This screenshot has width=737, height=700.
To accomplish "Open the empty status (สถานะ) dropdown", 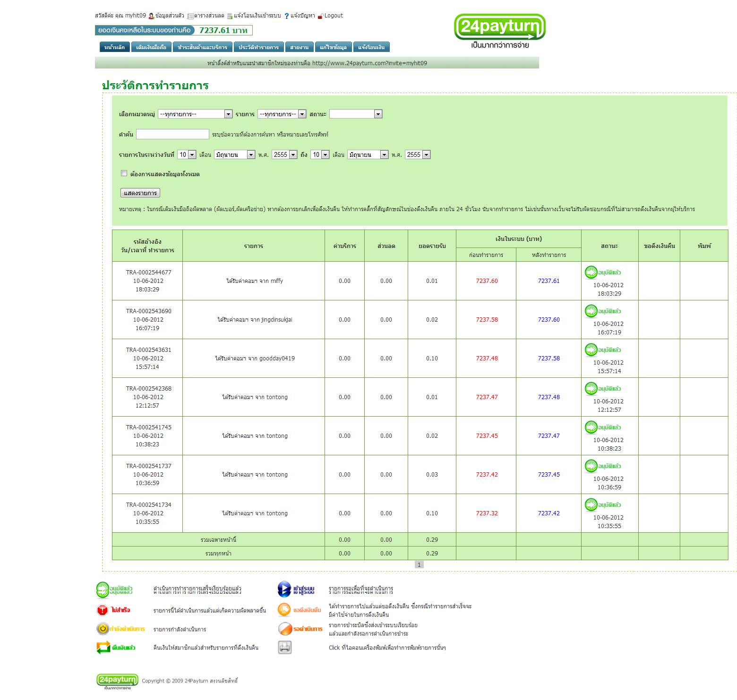I will [356, 114].
